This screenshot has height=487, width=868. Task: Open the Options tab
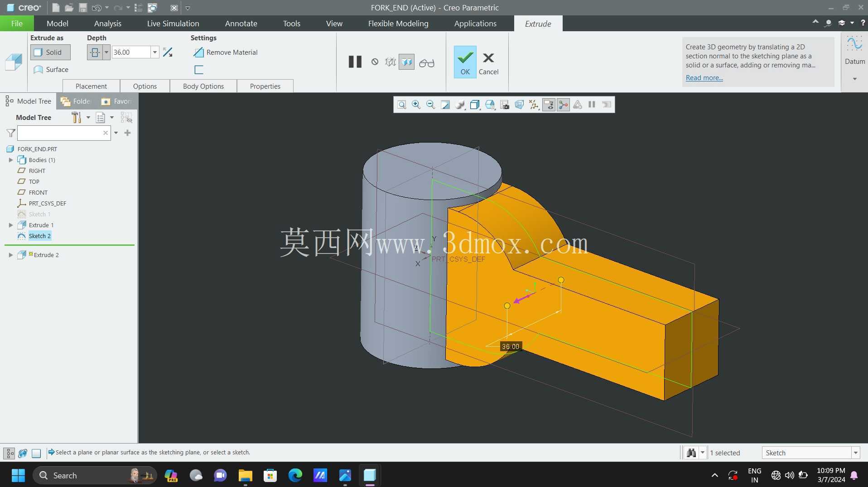pyautogui.click(x=145, y=86)
